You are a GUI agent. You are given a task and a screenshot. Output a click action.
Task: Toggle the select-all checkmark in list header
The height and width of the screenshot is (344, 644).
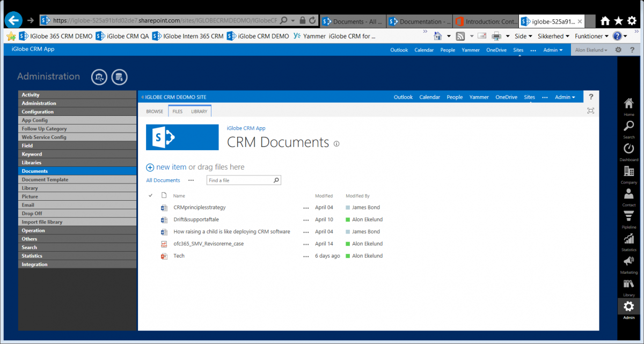pyautogui.click(x=151, y=196)
